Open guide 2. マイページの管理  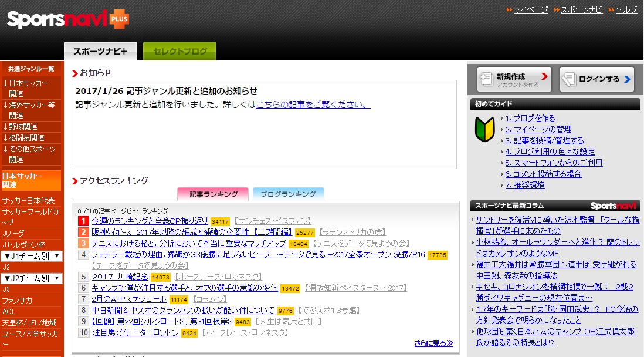(538, 130)
